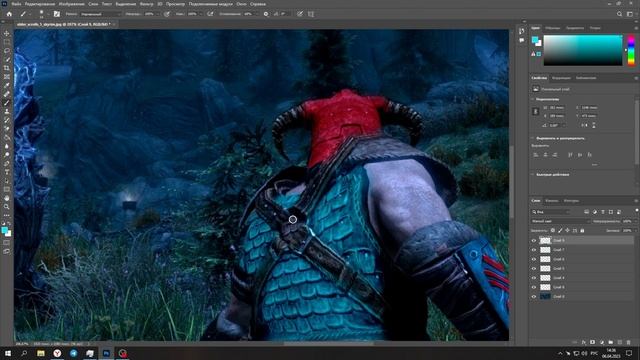The width and height of the screenshot is (640, 360).
Task: Select the Move tool
Action: point(7,33)
